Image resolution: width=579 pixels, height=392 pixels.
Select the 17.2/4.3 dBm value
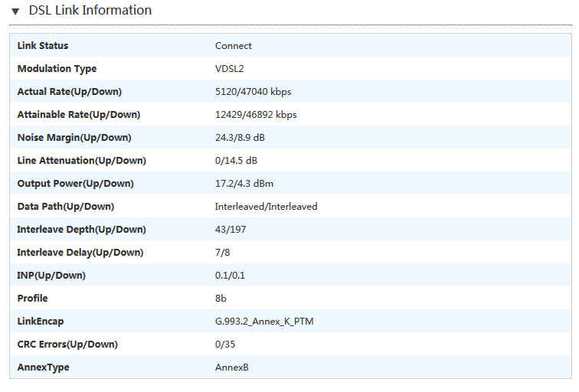(244, 184)
